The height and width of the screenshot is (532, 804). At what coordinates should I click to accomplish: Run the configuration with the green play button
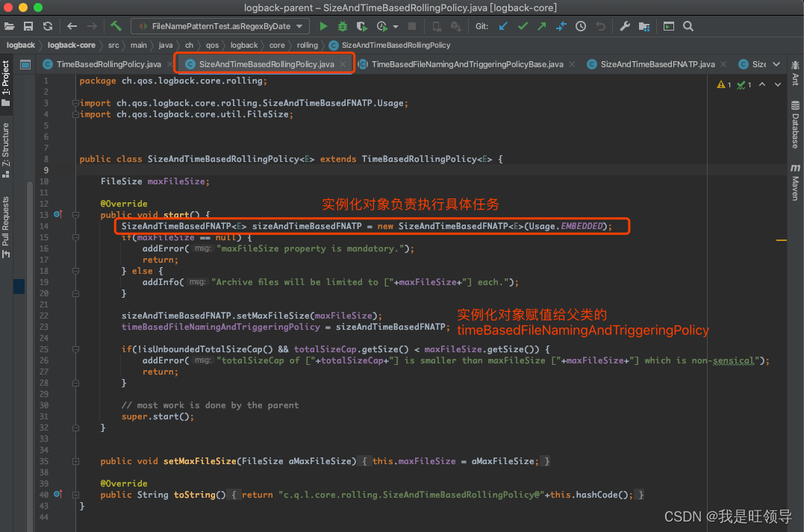click(x=323, y=26)
